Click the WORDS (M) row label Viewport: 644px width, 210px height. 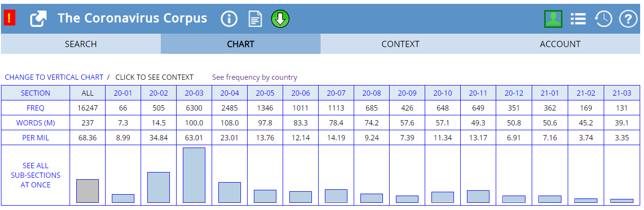pos(36,123)
